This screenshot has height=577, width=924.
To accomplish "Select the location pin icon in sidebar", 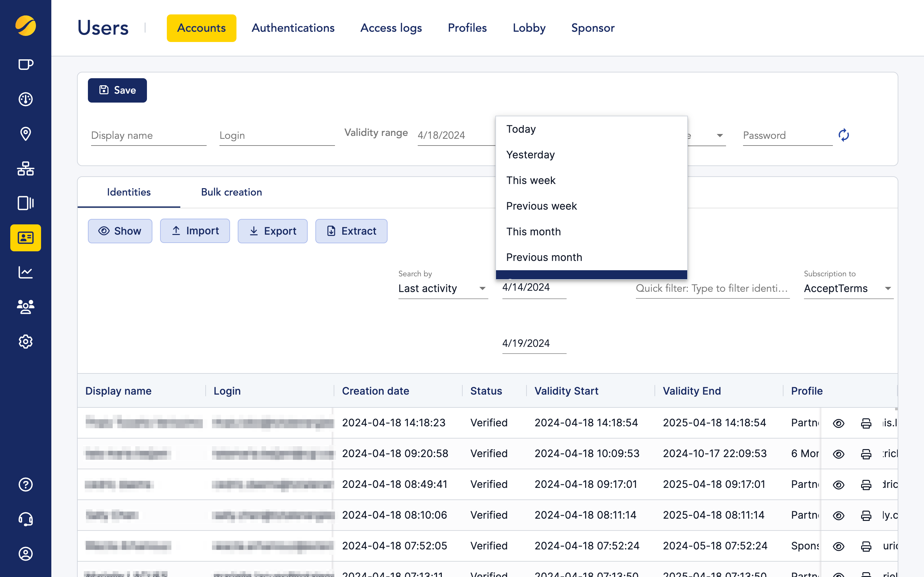I will [25, 134].
